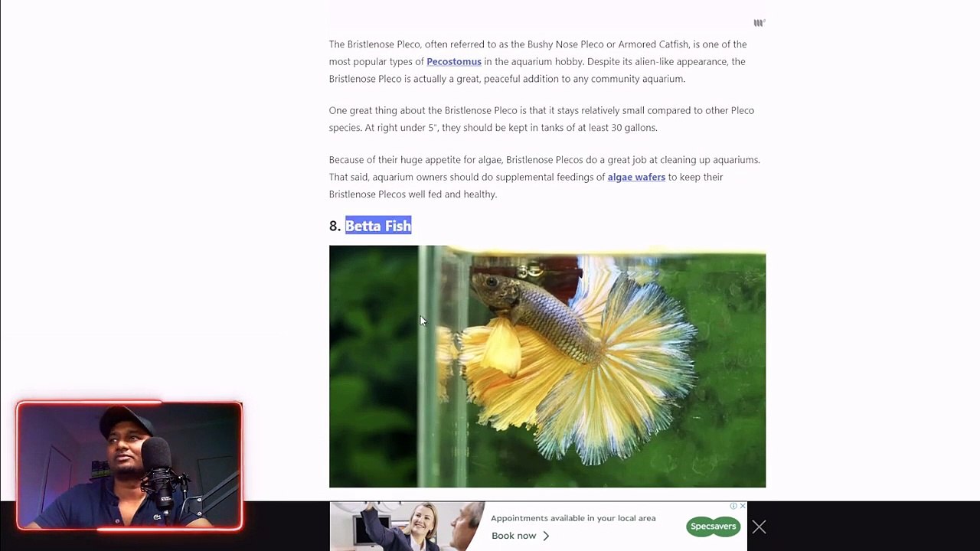Click the paragraph starting "The Bristlenose Pleco, often"
The height and width of the screenshot is (551, 980).
point(537,62)
